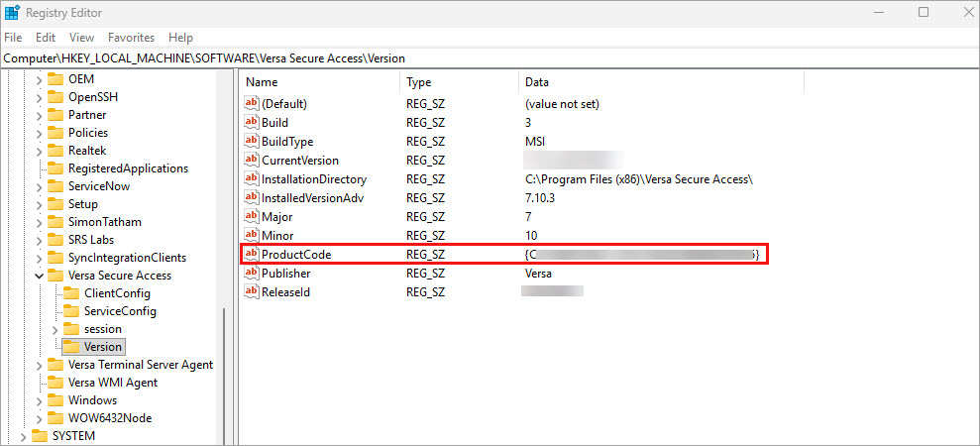Viewport: 980px width, 446px height.
Task: Click the Partner folder icon
Action: [x=56, y=115]
